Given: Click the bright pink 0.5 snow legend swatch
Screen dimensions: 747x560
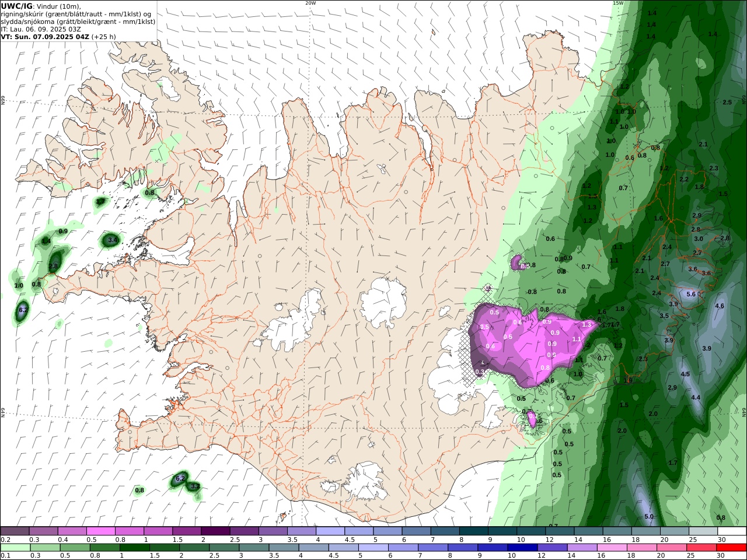Looking at the screenshot, I should 100,531.
